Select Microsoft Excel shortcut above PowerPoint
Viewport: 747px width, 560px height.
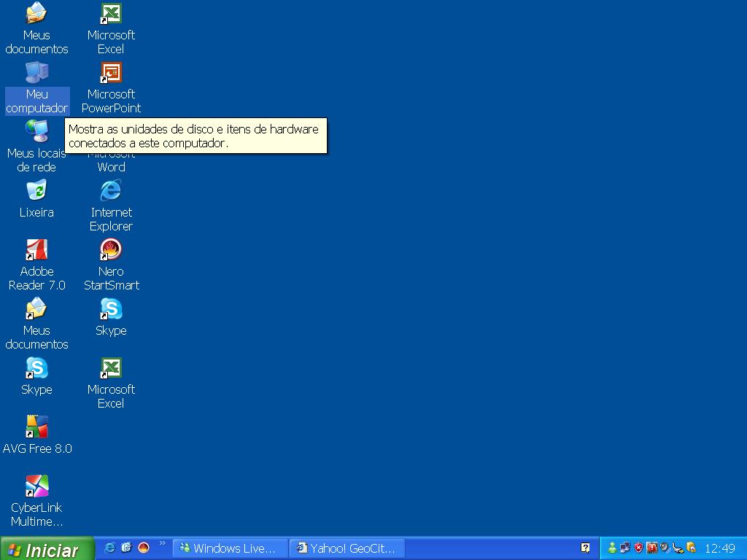(x=111, y=28)
